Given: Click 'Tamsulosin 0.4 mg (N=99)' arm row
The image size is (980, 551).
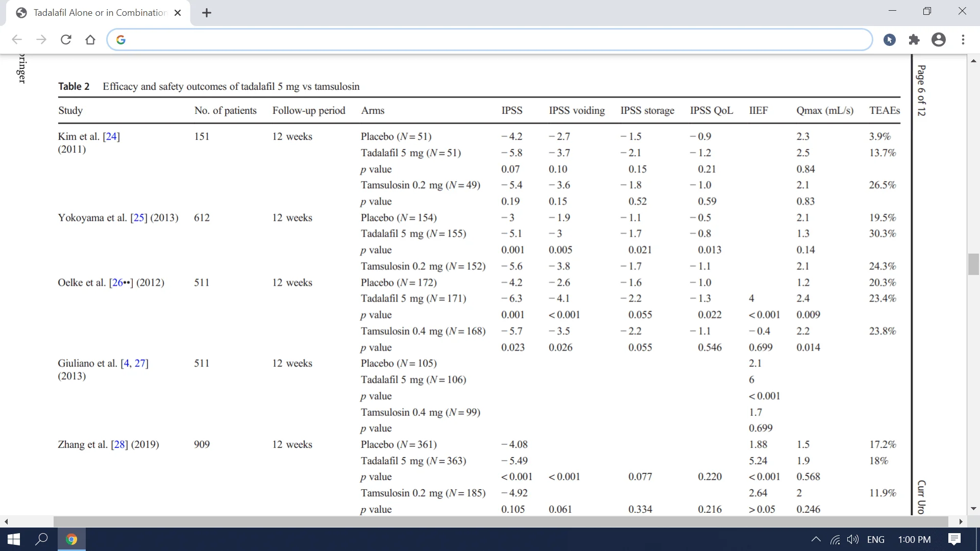Looking at the screenshot, I should 421,412.
